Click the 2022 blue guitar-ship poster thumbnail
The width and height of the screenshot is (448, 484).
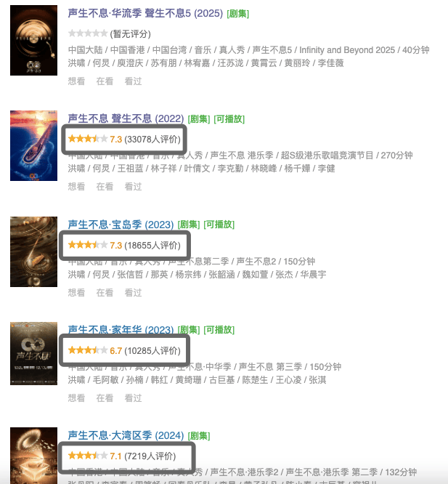click(x=33, y=145)
